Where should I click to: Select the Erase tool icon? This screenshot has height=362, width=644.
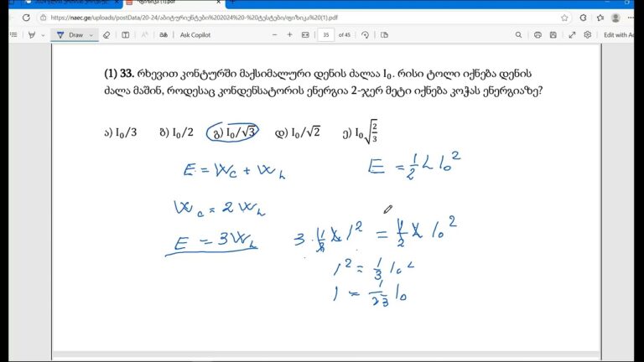pyautogui.click(x=106, y=35)
